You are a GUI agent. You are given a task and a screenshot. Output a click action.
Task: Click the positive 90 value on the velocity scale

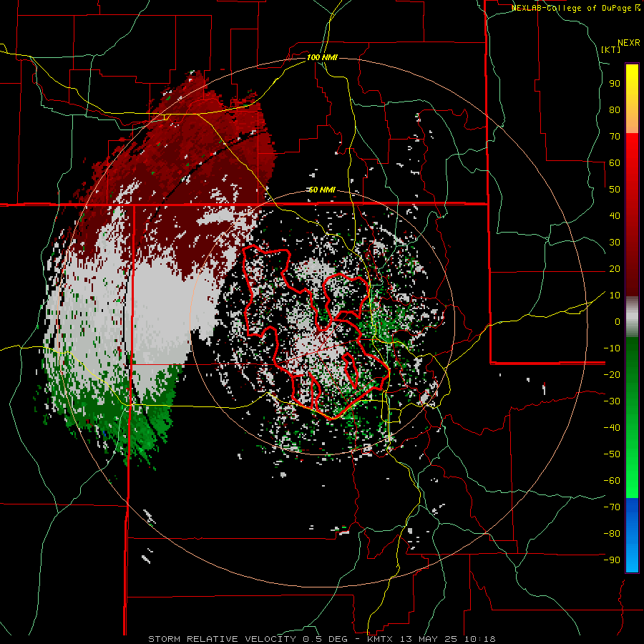pyautogui.click(x=615, y=84)
